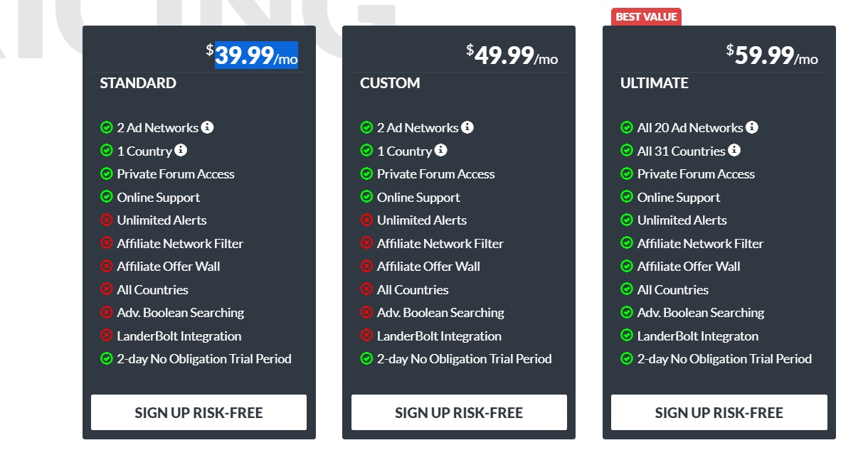This screenshot has height=455, width=868.
Task: Click the highlighted 39.99/mo price
Action: point(257,55)
